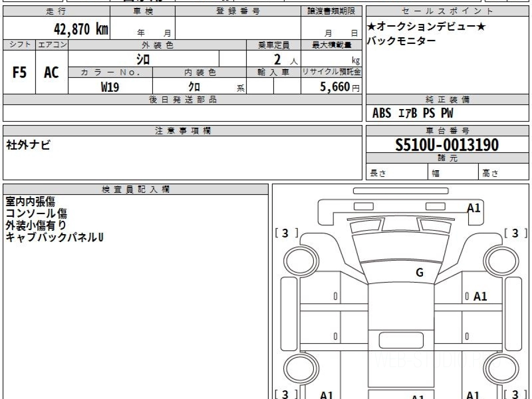This screenshot has width=532, height=399.
Task: Select the バックモニター sales point
Action: (x=401, y=41)
